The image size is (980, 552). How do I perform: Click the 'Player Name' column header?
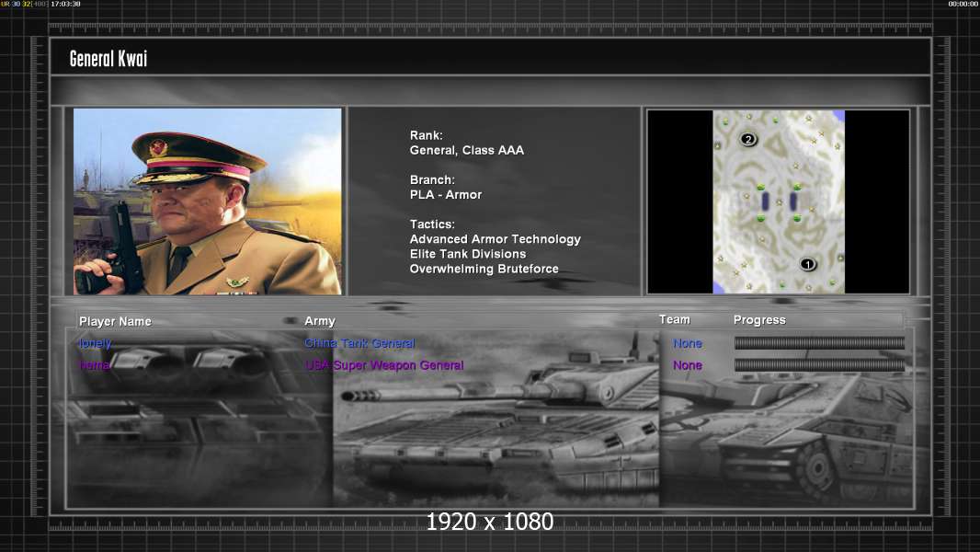115,321
